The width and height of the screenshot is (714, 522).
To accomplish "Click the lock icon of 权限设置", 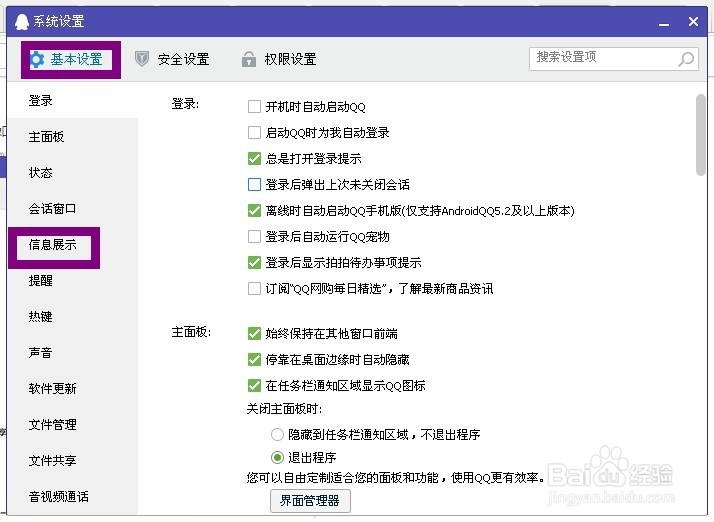I will click(249, 59).
